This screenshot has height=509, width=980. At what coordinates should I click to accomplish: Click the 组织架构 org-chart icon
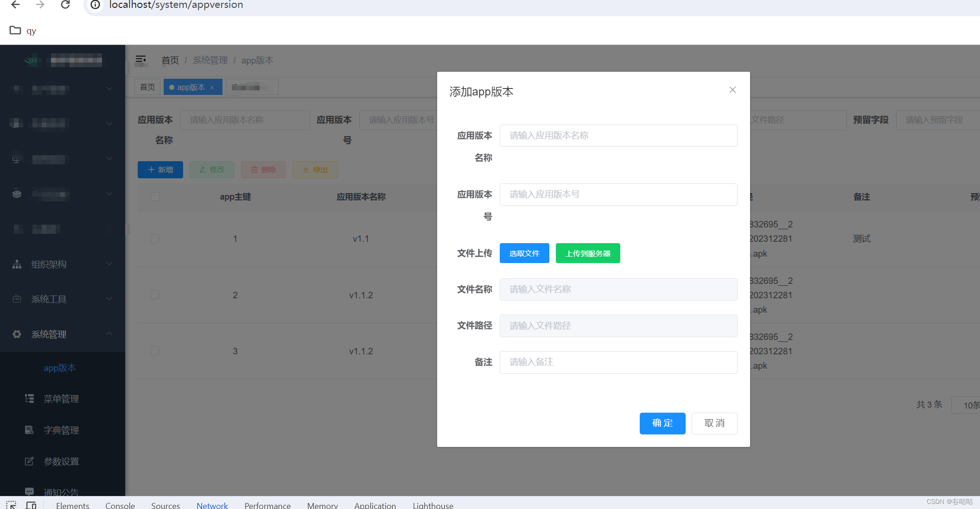point(17,264)
